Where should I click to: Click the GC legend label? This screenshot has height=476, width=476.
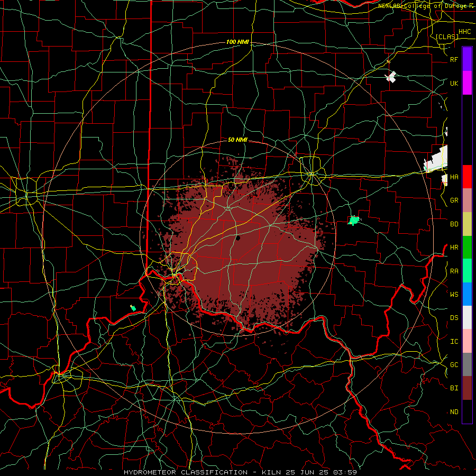(x=454, y=365)
